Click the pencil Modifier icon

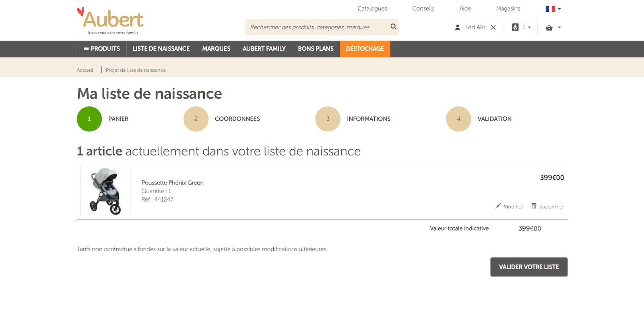pos(498,206)
